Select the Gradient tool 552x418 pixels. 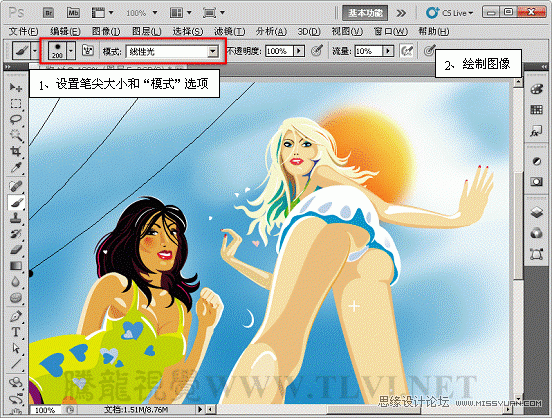tap(16, 266)
